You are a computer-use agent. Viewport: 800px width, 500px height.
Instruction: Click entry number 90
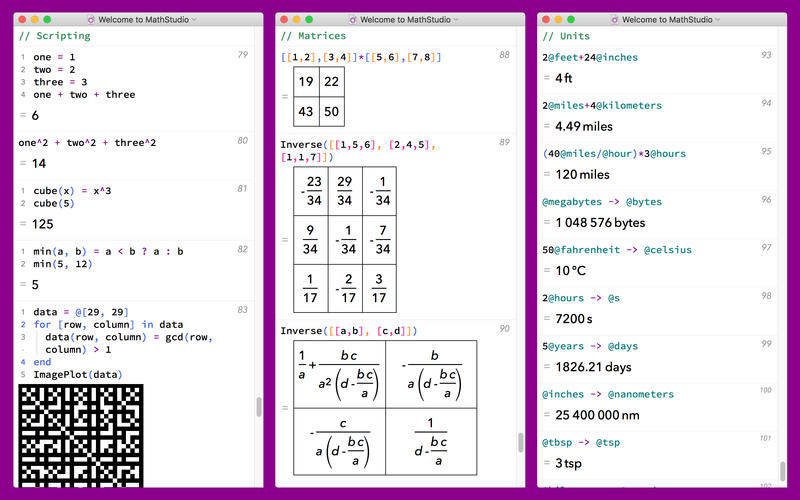(x=505, y=329)
